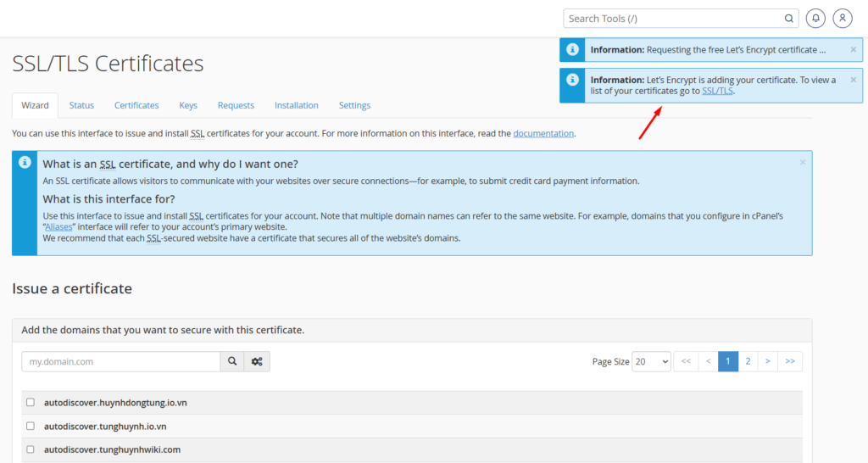Open the domain filter gears options
The width and height of the screenshot is (868, 463).
click(x=257, y=362)
